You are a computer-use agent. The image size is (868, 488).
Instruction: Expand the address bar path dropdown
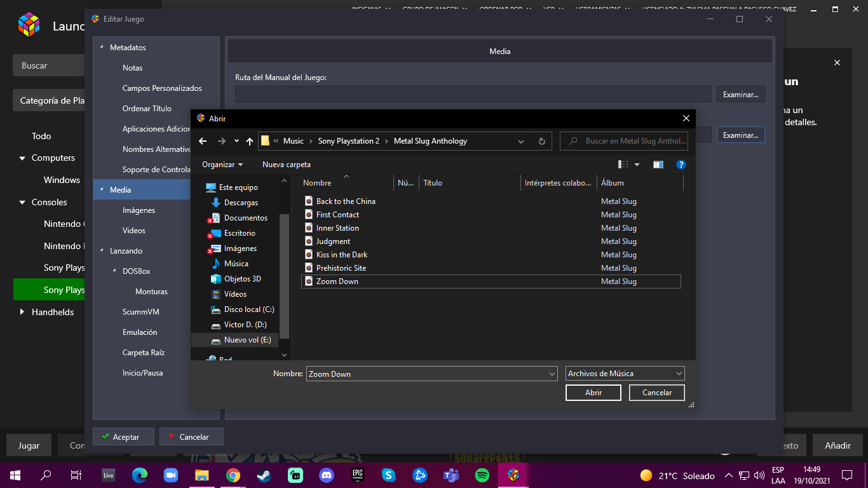pyautogui.click(x=521, y=141)
